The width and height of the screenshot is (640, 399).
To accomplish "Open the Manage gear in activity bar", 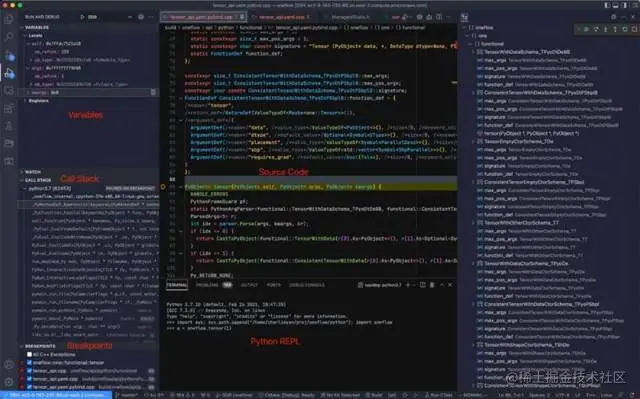I will 9,382.
